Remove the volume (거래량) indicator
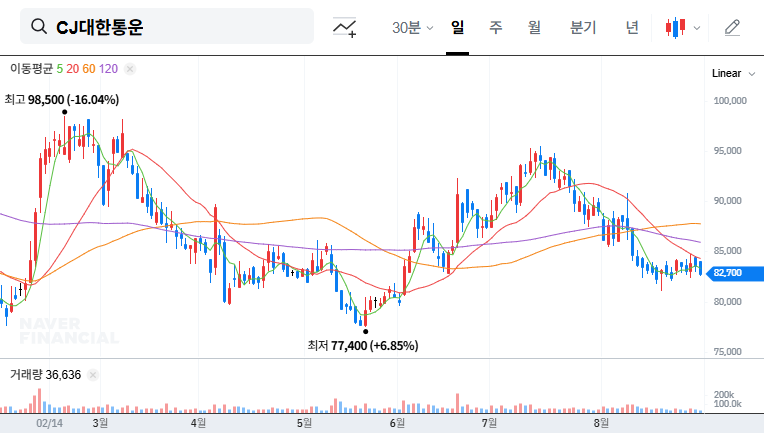The height and width of the screenshot is (433, 764). pyautogui.click(x=93, y=375)
